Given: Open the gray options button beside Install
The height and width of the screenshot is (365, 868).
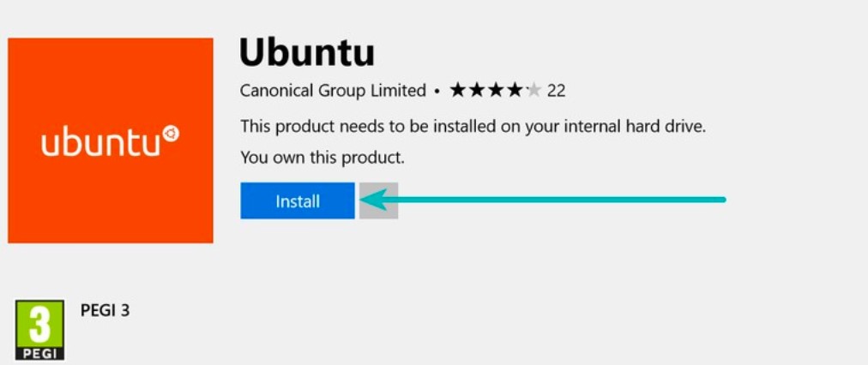Looking at the screenshot, I should (378, 200).
